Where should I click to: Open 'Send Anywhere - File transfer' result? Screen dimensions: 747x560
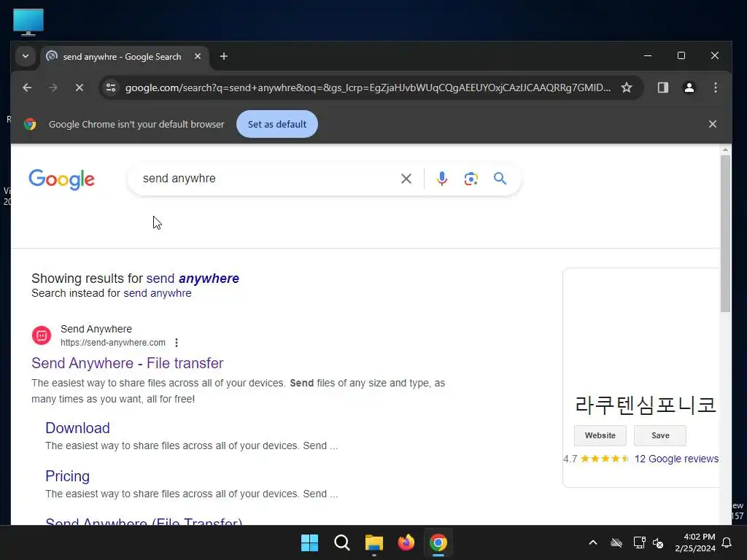click(x=127, y=363)
